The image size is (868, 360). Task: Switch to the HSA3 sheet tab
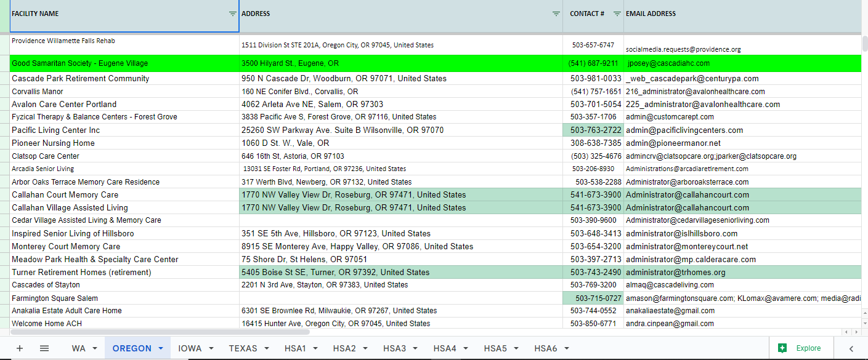(395, 348)
